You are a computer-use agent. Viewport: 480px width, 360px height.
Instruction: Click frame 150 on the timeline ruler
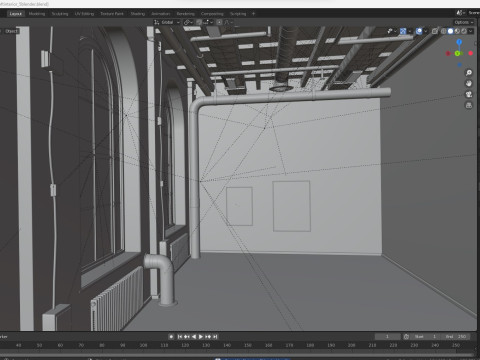click(248, 345)
